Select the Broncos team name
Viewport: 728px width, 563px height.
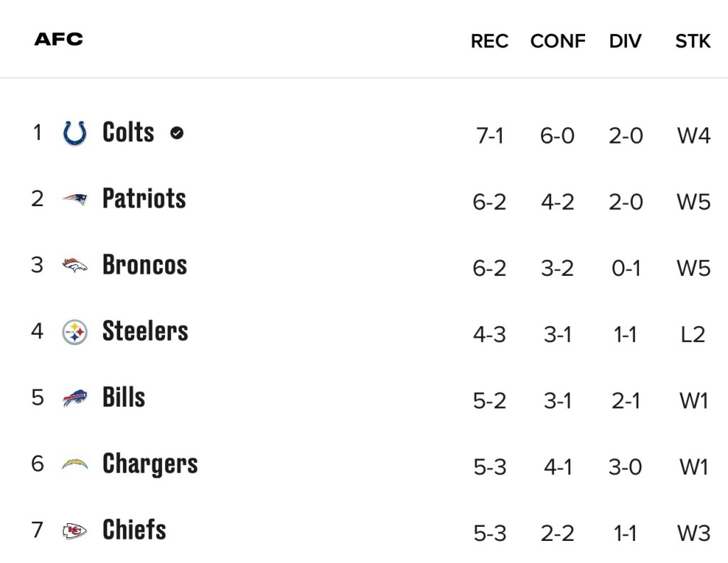click(x=144, y=264)
